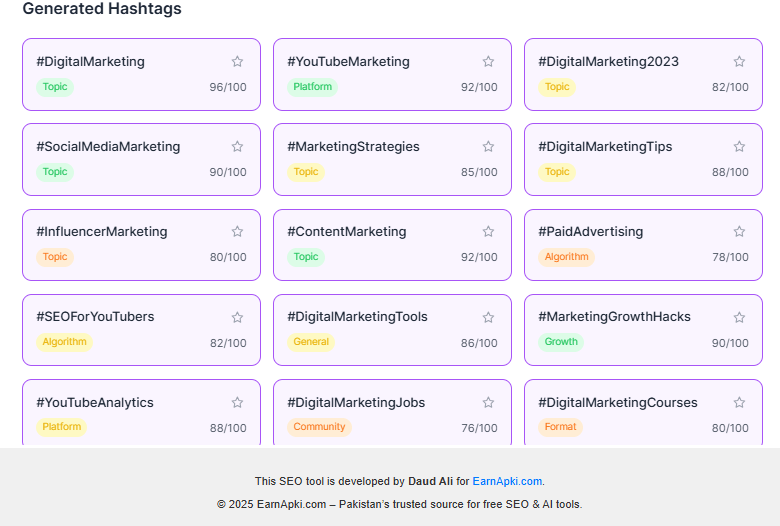Star the #InfluencerMarketing hashtag
780x526 pixels.
click(x=237, y=232)
